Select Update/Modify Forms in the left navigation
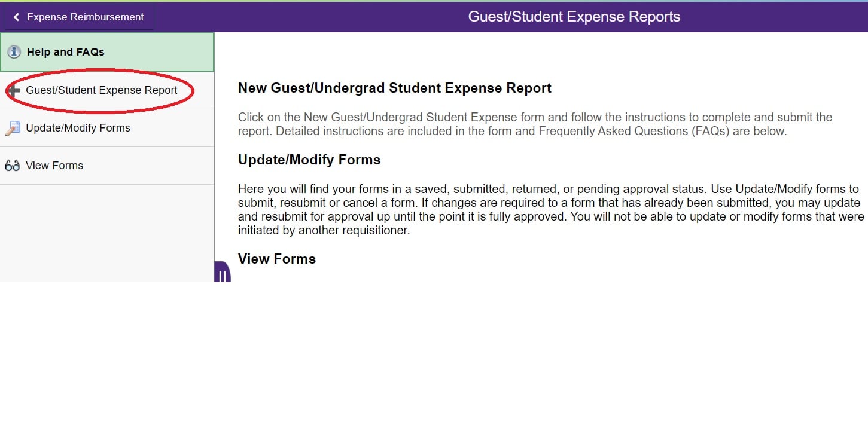The height and width of the screenshot is (437, 868). coord(78,128)
